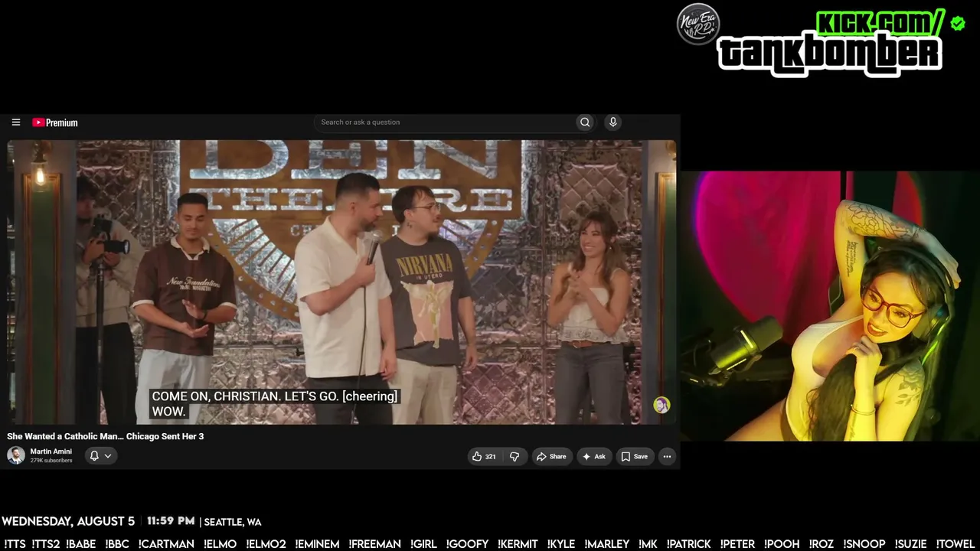Click the '!MARLEY' command in the ticker
The height and width of the screenshot is (551, 980).
(x=607, y=544)
